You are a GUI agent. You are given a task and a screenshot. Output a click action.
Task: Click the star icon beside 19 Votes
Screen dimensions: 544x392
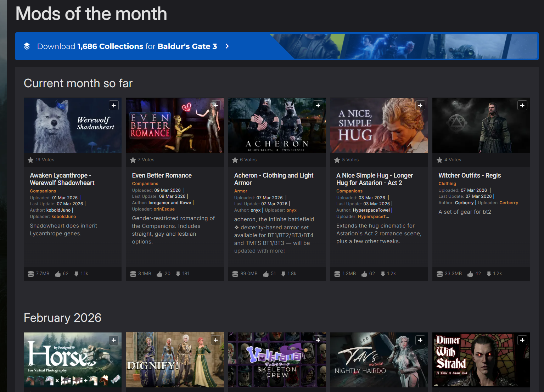(x=31, y=160)
